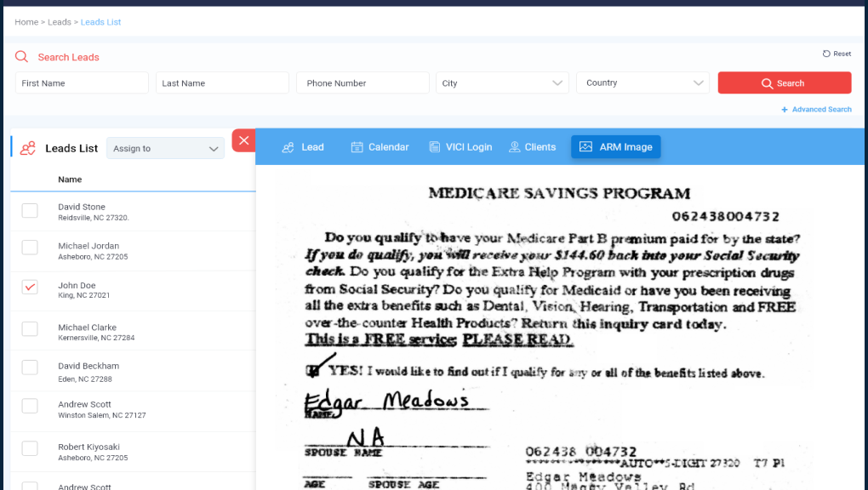Mark the Andrew Scott Winston Salem checkbox
Screen dimensions: 868x490
click(30, 406)
